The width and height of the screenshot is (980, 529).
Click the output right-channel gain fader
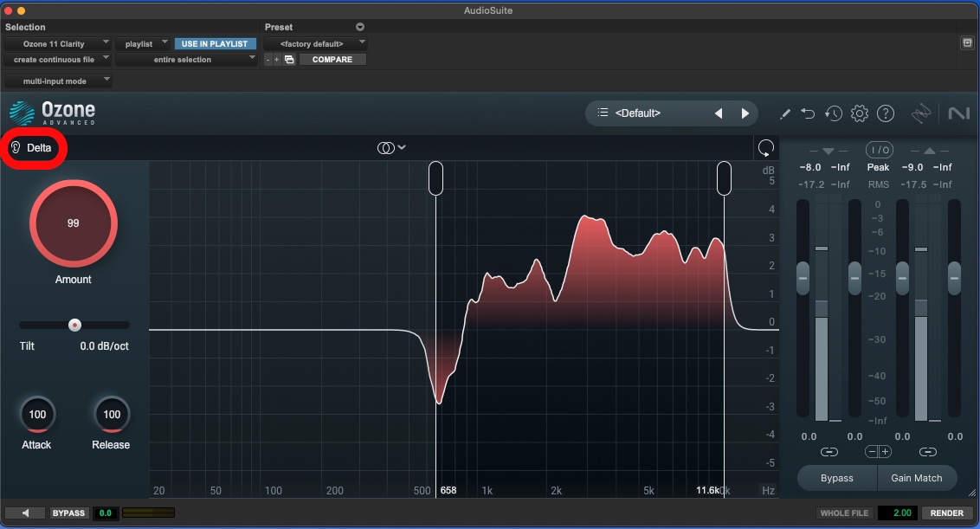click(x=954, y=278)
